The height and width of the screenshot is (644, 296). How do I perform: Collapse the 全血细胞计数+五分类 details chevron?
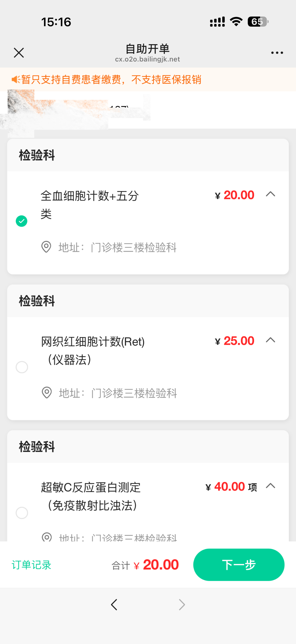pos(271,194)
